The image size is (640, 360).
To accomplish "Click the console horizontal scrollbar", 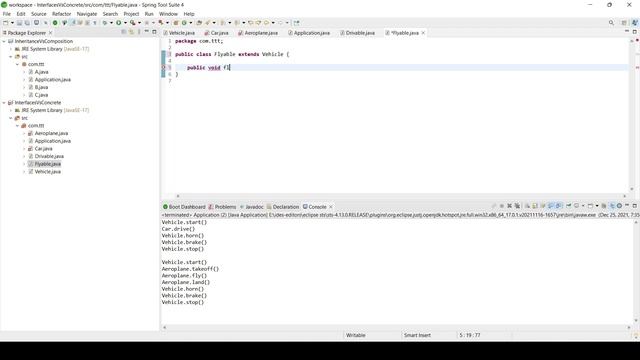I will (396, 327).
